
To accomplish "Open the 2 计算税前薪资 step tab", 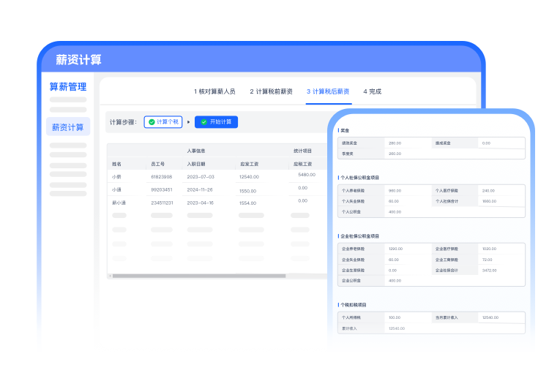I will 271,91.
